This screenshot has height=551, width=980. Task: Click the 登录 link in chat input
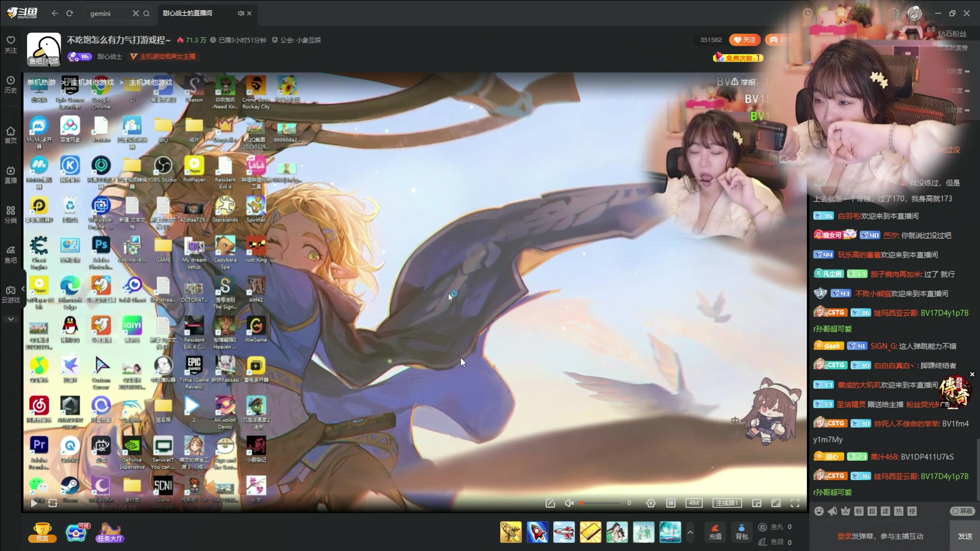[x=844, y=536]
